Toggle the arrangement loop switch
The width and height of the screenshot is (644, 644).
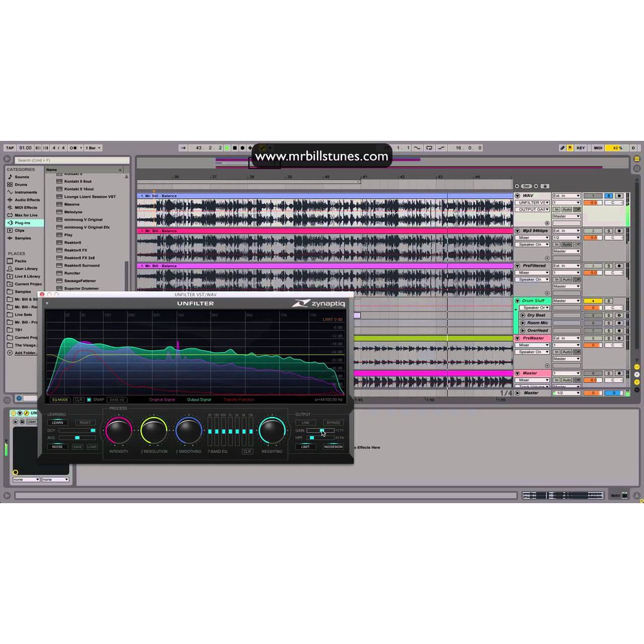(x=429, y=148)
